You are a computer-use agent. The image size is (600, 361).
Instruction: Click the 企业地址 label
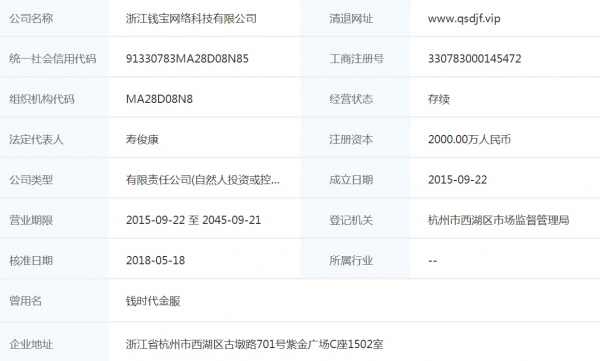(31, 344)
